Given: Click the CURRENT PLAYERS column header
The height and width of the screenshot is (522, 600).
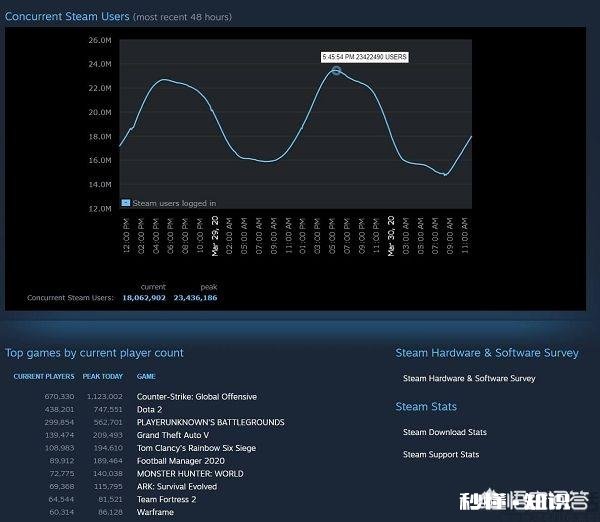Looking at the screenshot, I should point(44,377).
